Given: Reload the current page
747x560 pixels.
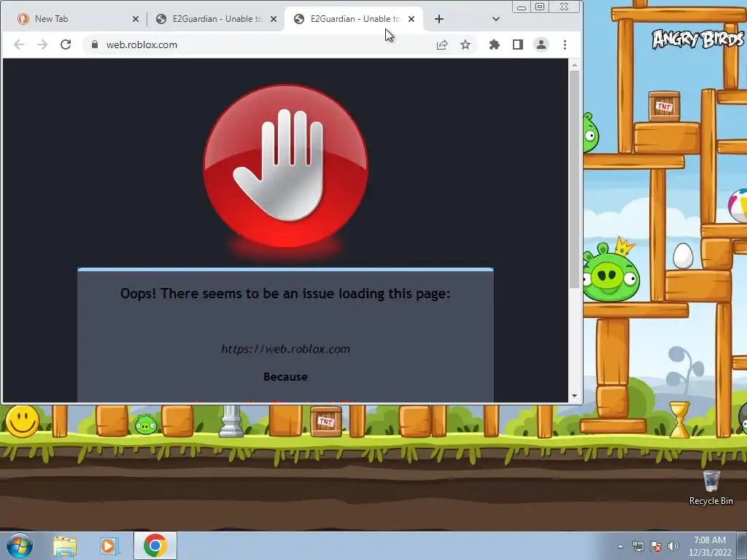Looking at the screenshot, I should coord(66,44).
